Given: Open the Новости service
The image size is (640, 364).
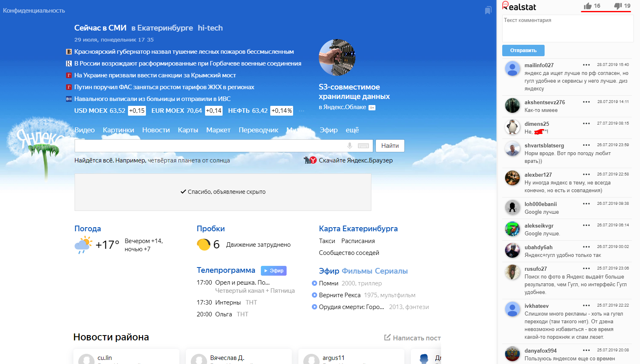Looking at the screenshot, I should click(x=156, y=130).
